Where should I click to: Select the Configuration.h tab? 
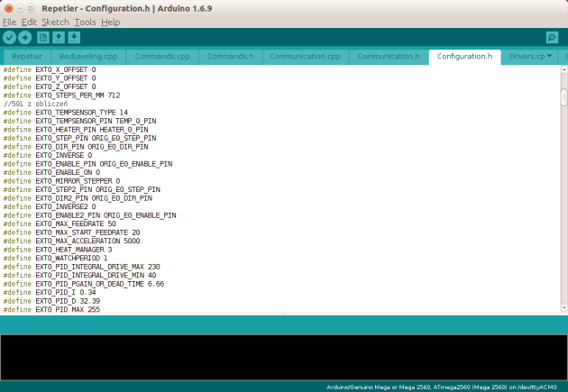point(464,57)
